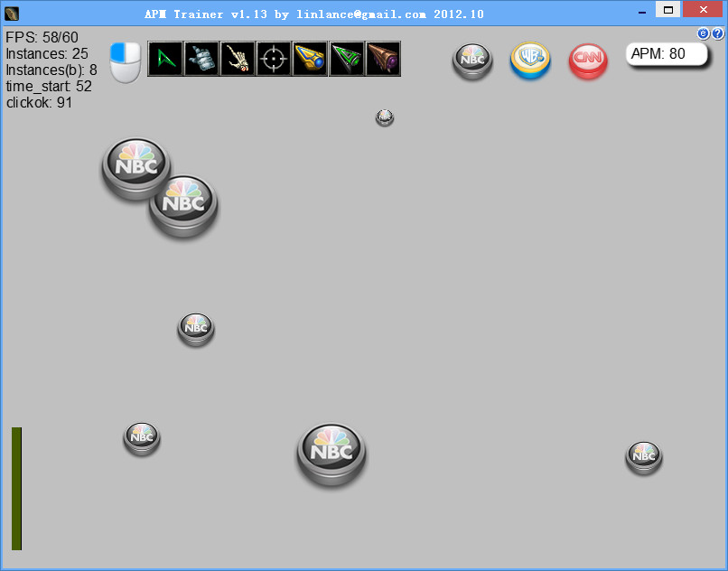Viewport: 728px width, 571px height.
Task: Click the 'time_start: 52' readout
Action: 49,86
